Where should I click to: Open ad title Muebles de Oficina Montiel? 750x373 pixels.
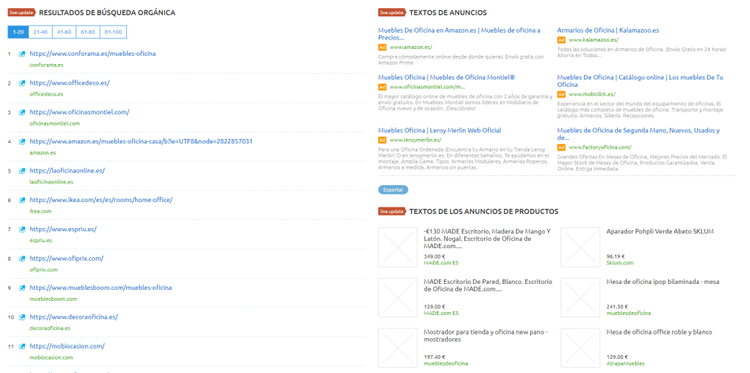tap(446, 77)
